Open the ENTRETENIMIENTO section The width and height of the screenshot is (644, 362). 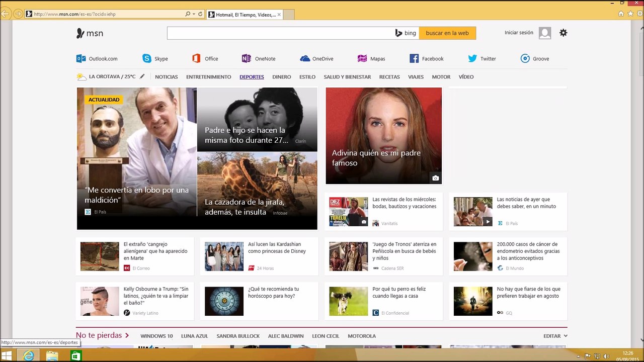209,77
